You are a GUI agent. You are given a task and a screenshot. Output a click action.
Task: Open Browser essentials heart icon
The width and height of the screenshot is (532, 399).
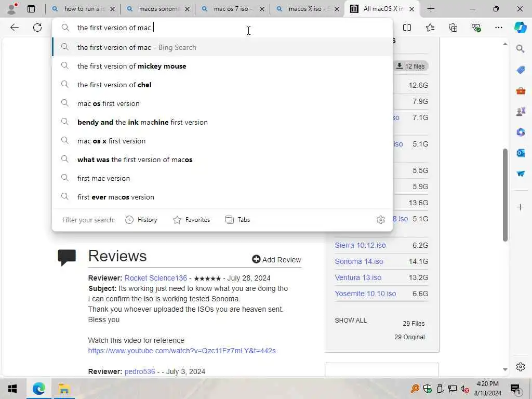click(x=476, y=28)
